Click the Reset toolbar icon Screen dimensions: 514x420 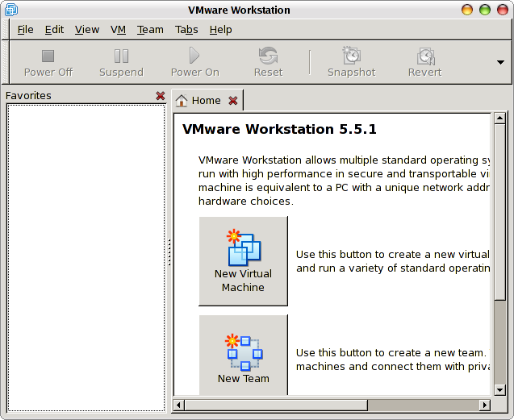click(x=268, y=56)
